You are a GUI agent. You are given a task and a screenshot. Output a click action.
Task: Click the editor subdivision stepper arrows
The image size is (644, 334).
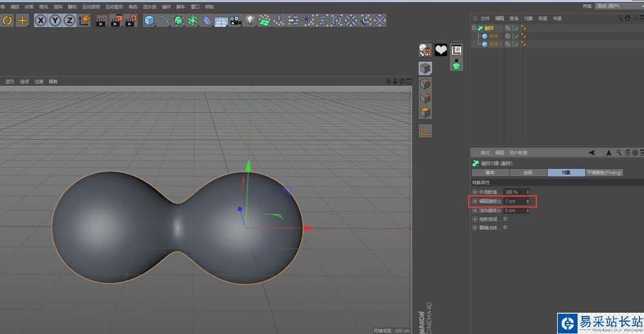click(x=528, y=201)
